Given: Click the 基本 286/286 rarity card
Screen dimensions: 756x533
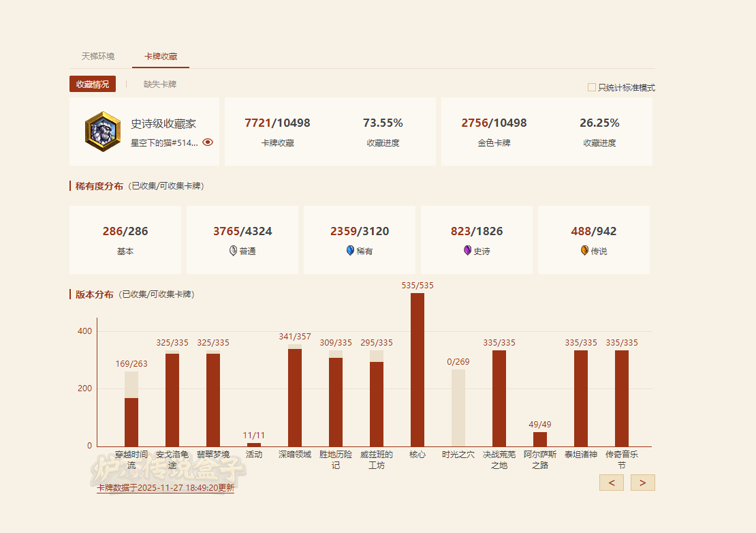Looking at the screenshot, I should coord(125,240).
